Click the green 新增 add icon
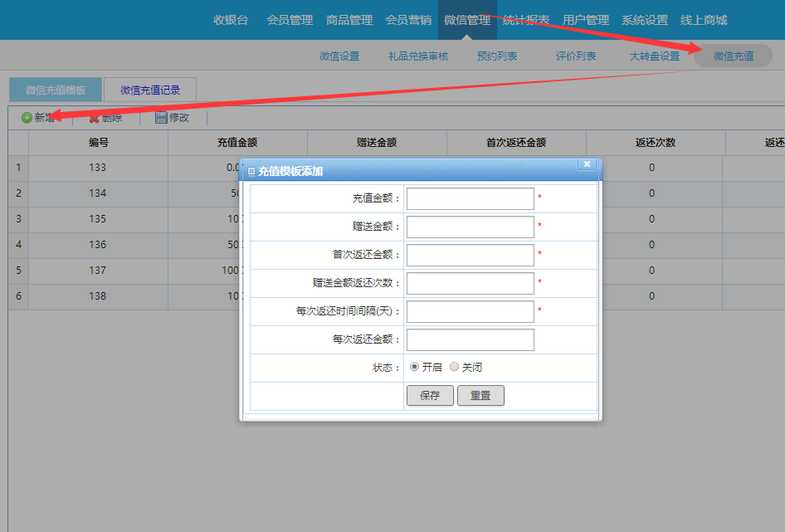 pos(27,117)
